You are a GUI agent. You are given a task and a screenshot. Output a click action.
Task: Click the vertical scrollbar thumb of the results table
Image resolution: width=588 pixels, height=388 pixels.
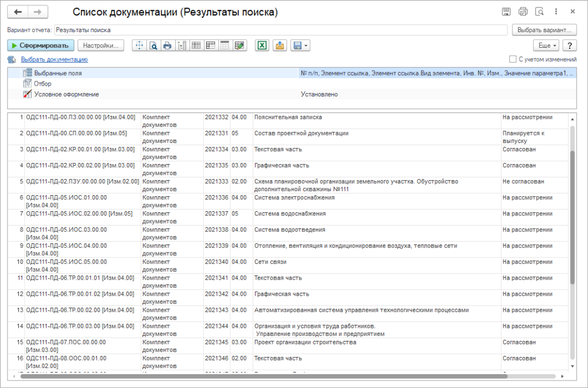pos(572,218)
